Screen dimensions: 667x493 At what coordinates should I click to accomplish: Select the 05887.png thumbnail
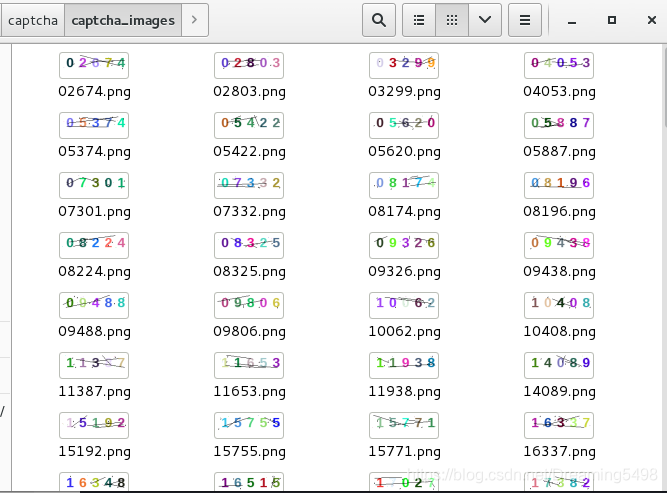(x=559, y=125)
